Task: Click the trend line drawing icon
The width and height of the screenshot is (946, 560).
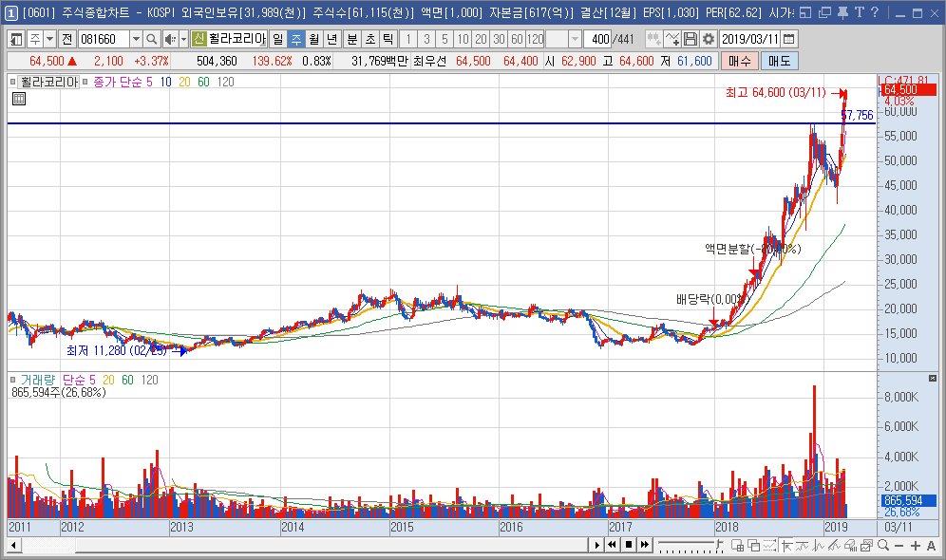Action: point(834,545)
